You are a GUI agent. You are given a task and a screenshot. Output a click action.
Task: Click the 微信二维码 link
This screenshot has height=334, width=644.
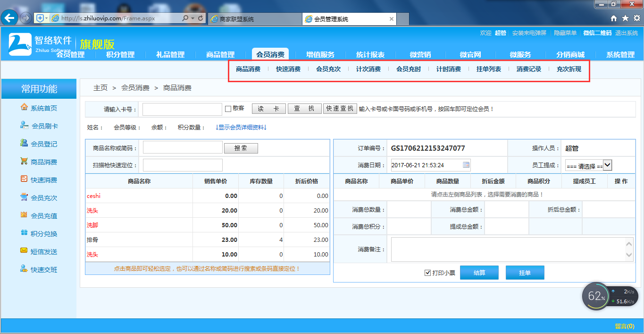pos(597,33)
